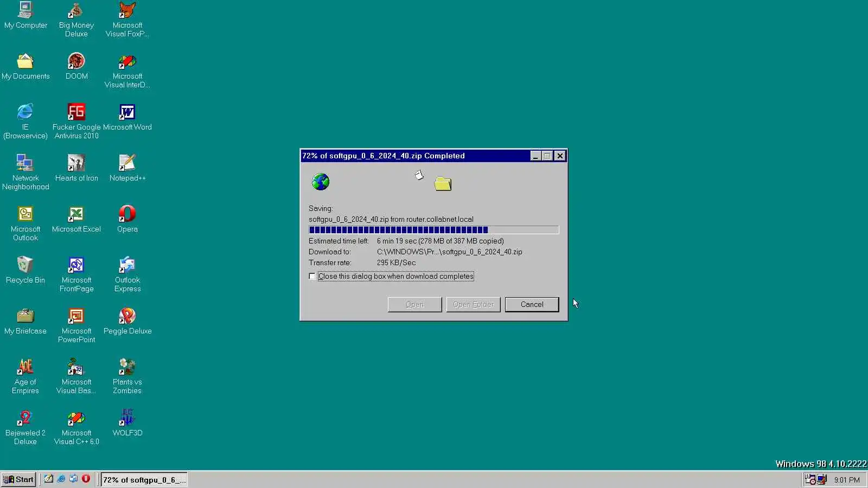Launch Opera from the quick launch bar
This screenshot has width=868, height=488.
click(x=86, y=479)
